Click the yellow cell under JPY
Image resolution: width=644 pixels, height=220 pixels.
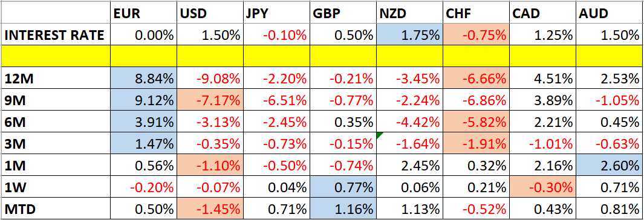coord(276,57)
